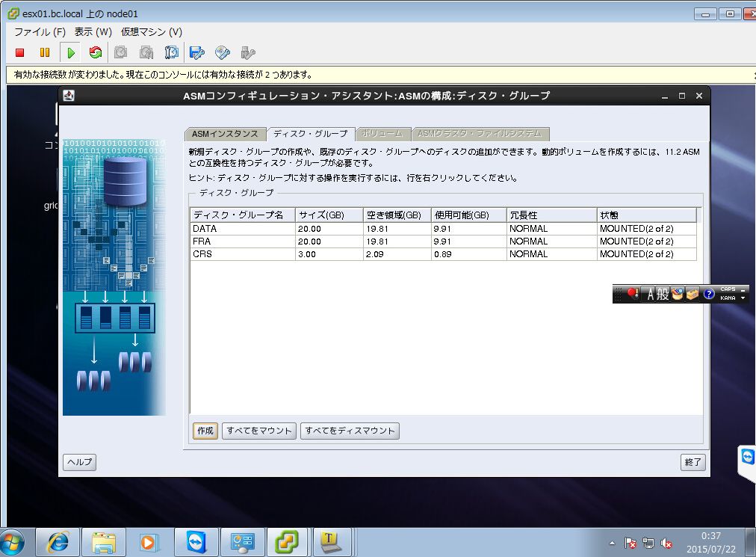
Task: Select the ASMクラスタ・ファイルシステム tab
Action: [480, 133]
